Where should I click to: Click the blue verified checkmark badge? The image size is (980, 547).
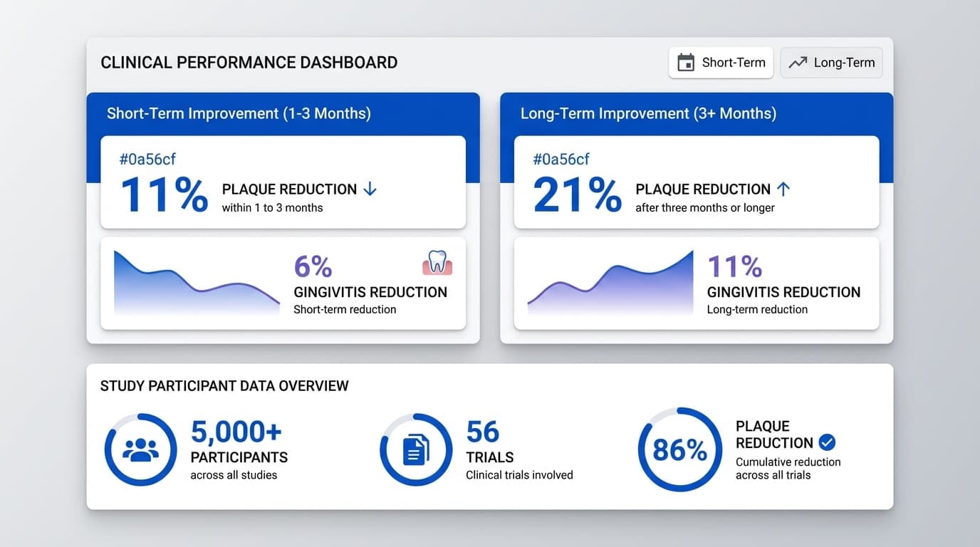tap(826, 442)
